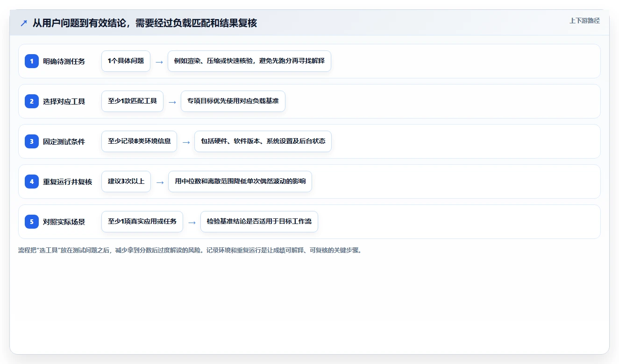Click the trend arrow icon beside the heading
This screenshot has height=364, width=619.
click(x=24, y=23)
